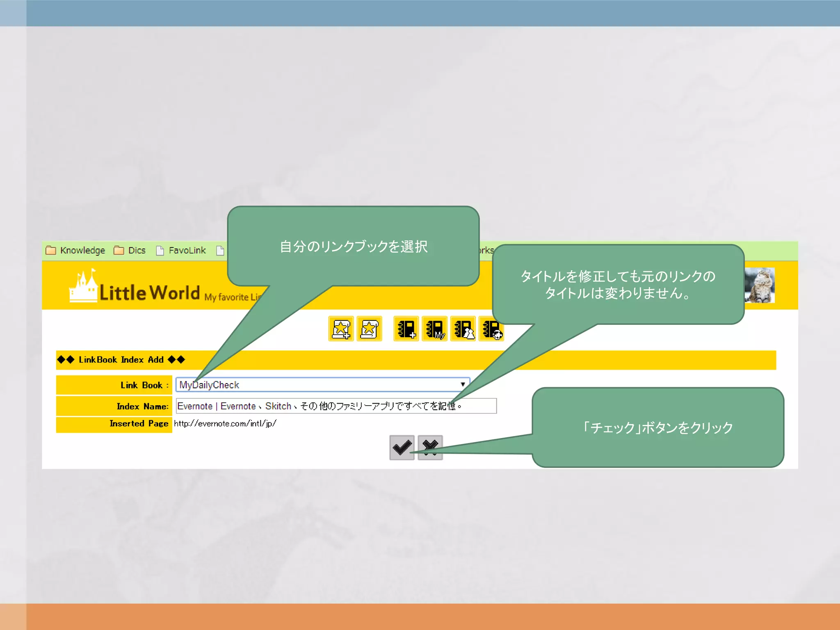Click the add favorite star-scroll icon
840x630 pixels.
pos(341,329)
